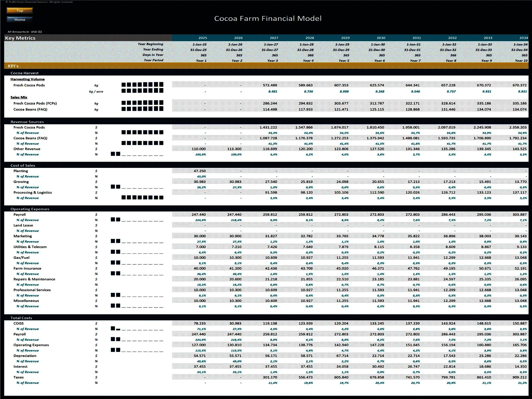Select the 2034 year column header

(523, 38)
